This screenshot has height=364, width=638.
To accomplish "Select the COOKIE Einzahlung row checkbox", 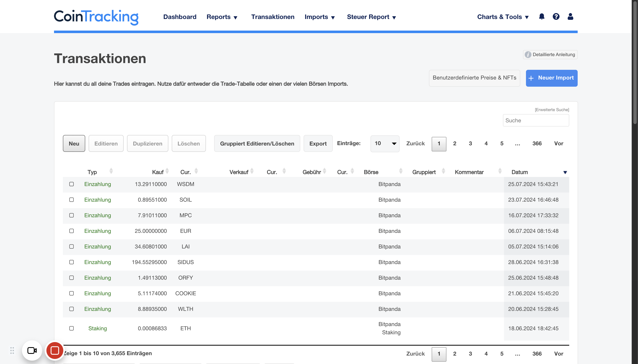I will pos(72,293).
